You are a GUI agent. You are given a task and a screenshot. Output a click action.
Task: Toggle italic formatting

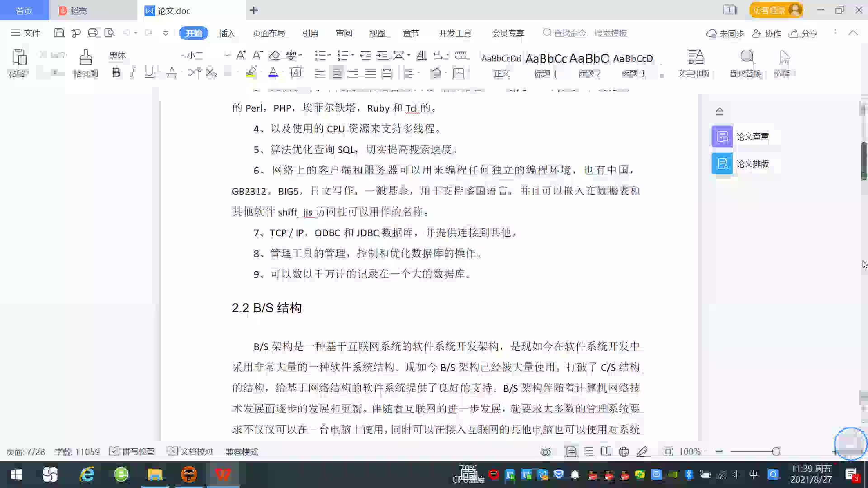click(132, 72)
